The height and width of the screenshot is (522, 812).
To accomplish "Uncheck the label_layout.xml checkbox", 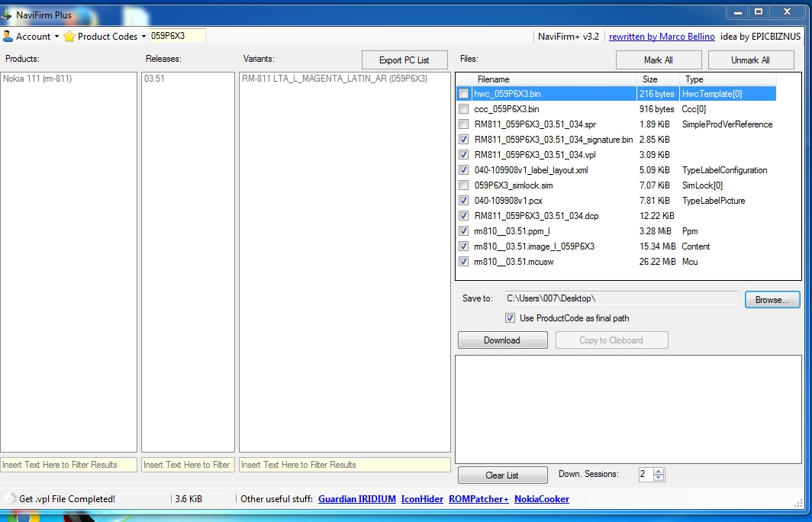I will (x=463, y=170).
